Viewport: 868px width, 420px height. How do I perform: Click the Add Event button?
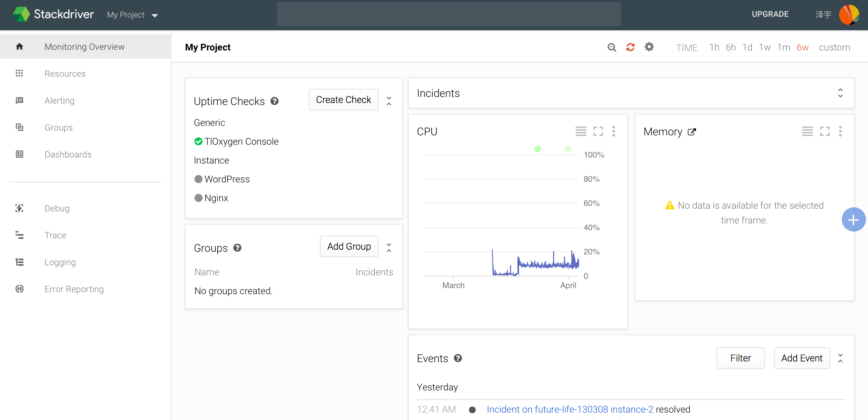point(802,358)
